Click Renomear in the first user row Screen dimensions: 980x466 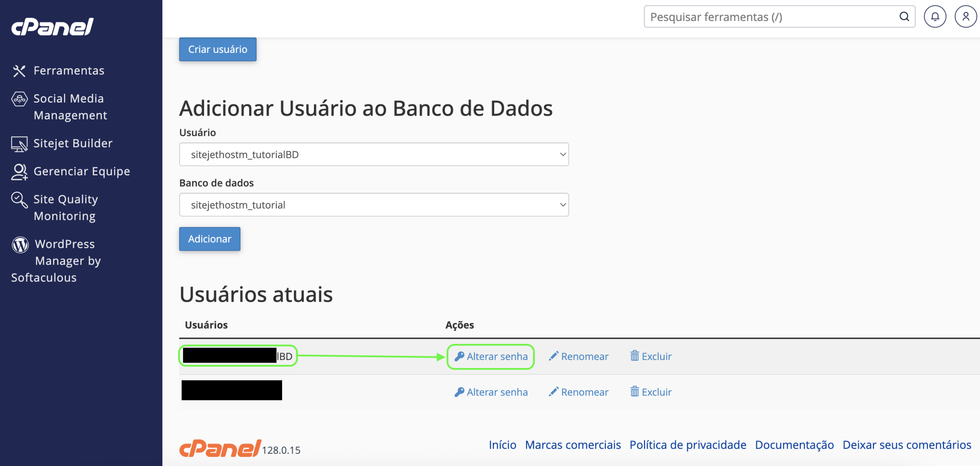click(x=578, y=357)
